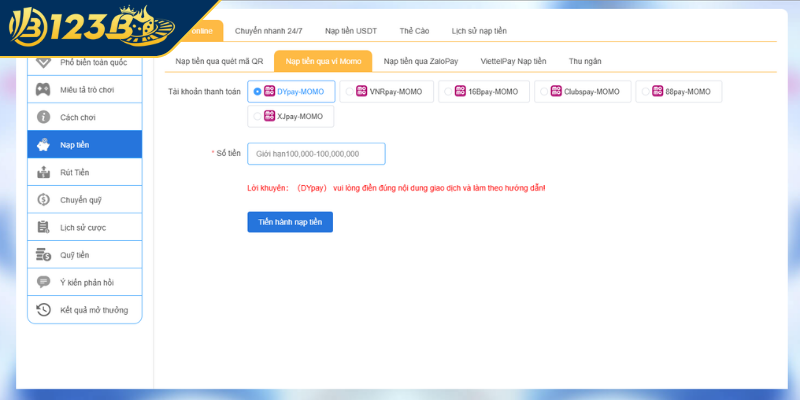800x400 pixels.
Task: Choose the Clubspay-MOMO payment account
Action: click(x=544, y=91)
